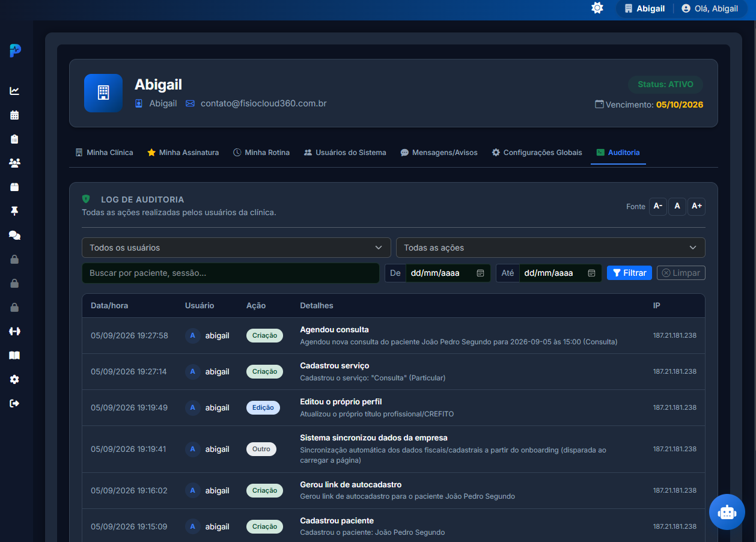Open the settings gear icon in sidebar
Viewport: 756px width, 542px height.
pyautogui.click(x=14, y=379)
